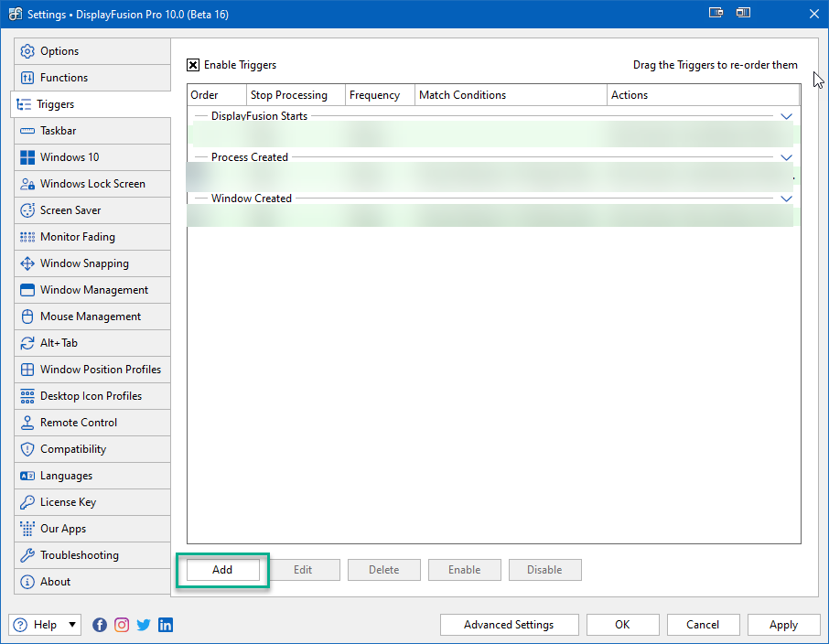
Task: Click the Monitor Fading dots icon
Action: coord(27,236)
